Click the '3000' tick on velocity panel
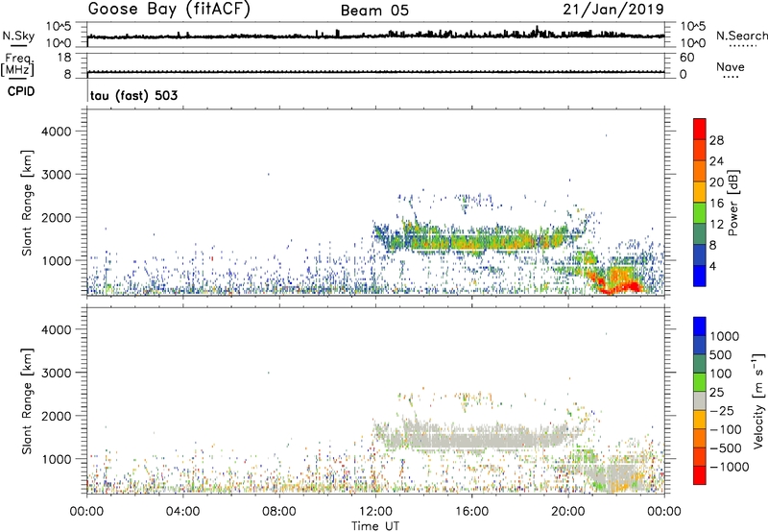The height and width of the screenshot is (532, 768). click(x=56, y=373)
